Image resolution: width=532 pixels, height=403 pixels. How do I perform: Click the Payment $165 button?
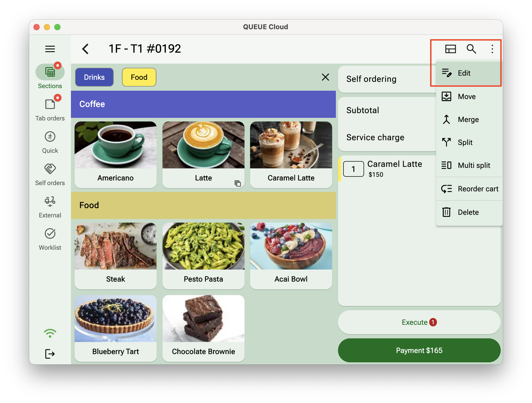pyautogui.click(x=419, y=350)
